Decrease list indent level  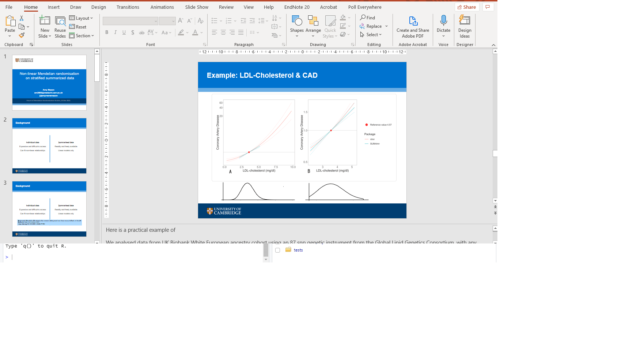click(x=243, y=21)
